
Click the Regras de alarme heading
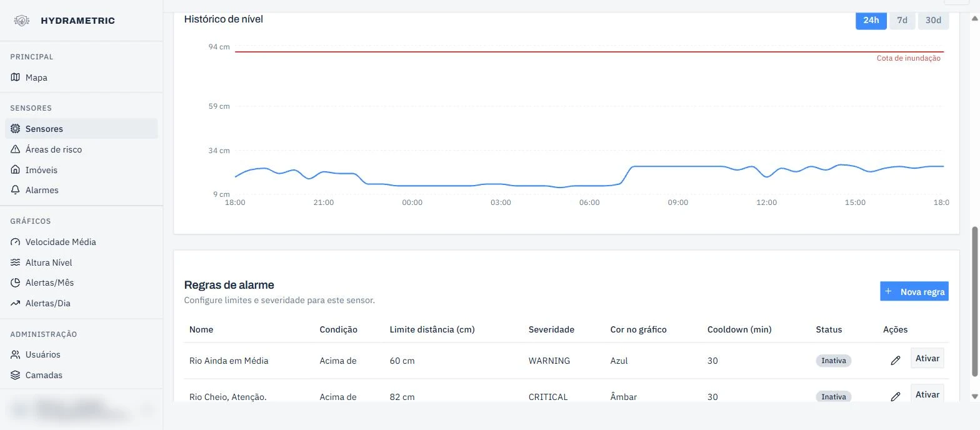tap(229, 285)
